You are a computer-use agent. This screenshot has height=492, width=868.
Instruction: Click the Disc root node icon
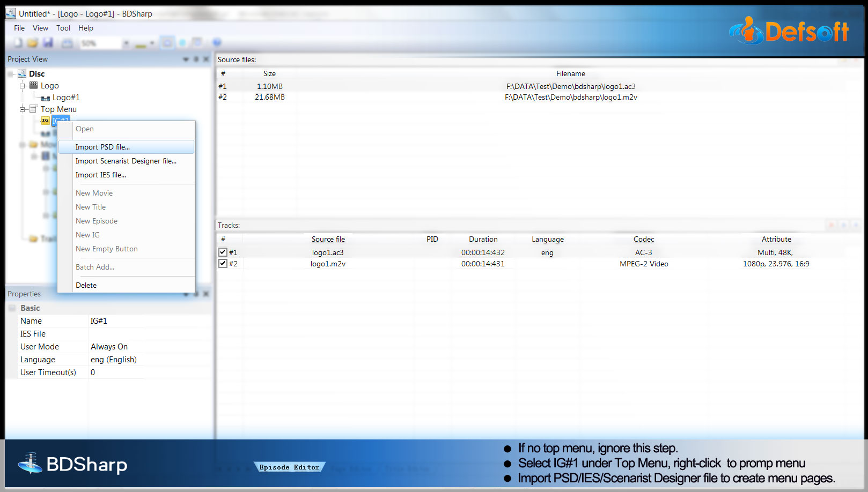click(x=22, y=73)
